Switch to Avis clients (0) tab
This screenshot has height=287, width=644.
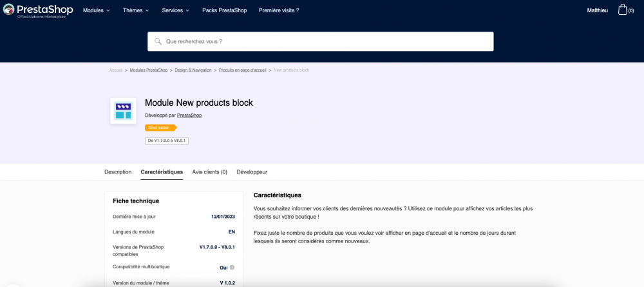(210, 172)
